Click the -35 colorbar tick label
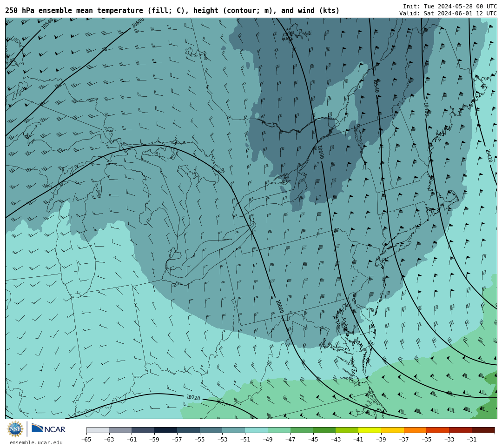The height and width of the screenshot is (448, 502). coord(426,440)
